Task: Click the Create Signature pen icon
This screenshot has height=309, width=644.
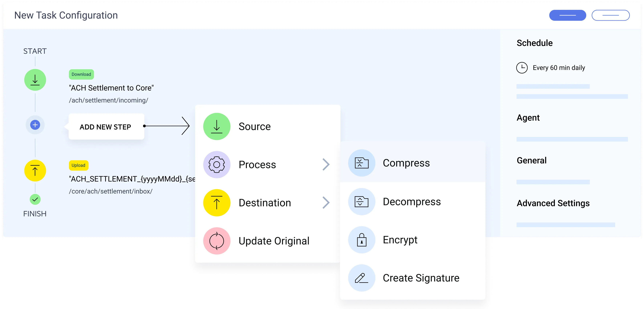Action: click(x=361, y=278)
